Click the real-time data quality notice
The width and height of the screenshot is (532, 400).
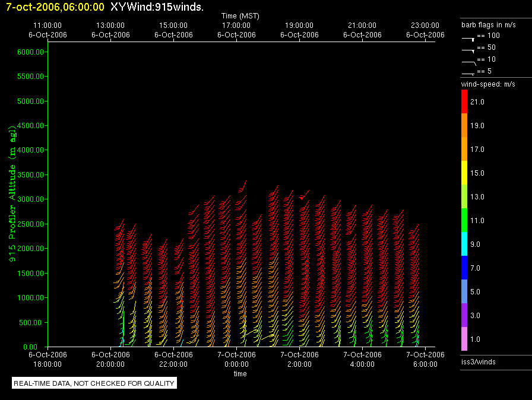[94, 383]
